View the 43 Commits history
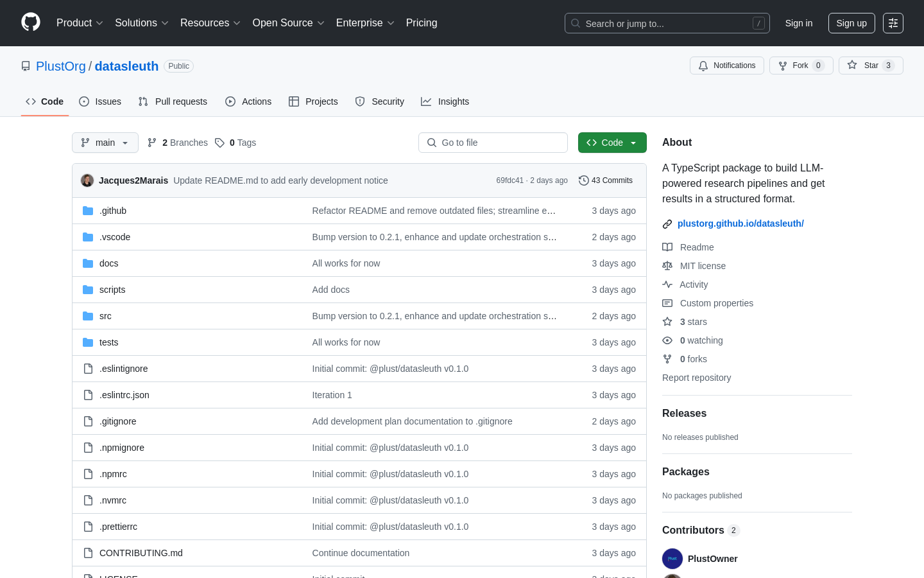The image size is (924, 578). [606, 180]
